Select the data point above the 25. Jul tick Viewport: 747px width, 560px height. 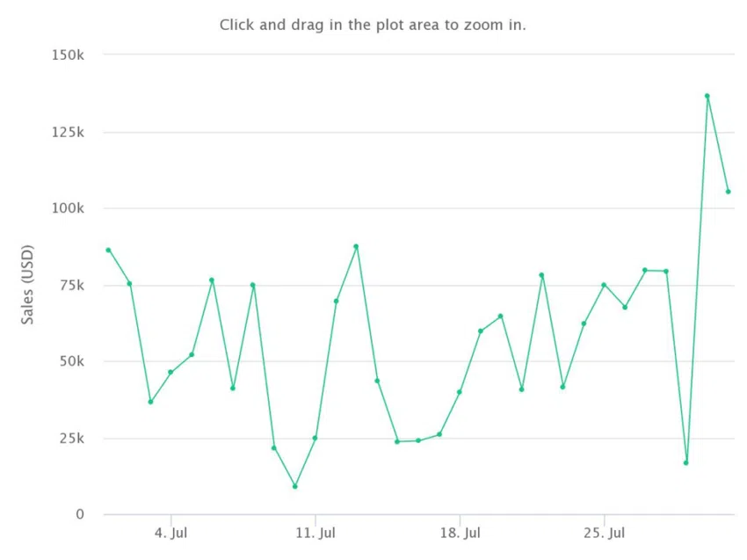click(x=604, y=285)
